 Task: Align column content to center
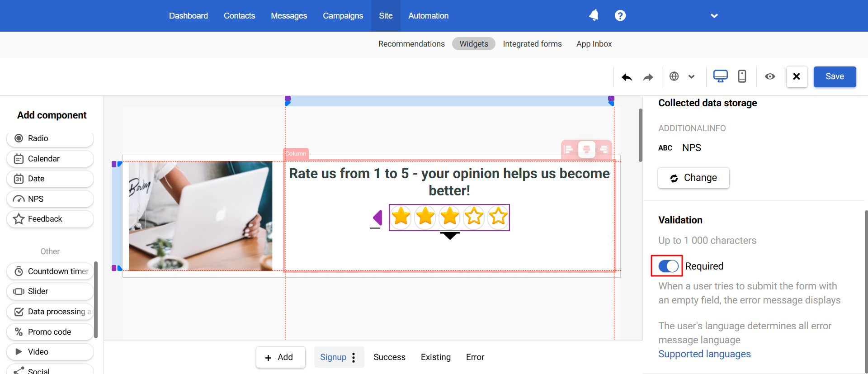[x=586, y=149]
